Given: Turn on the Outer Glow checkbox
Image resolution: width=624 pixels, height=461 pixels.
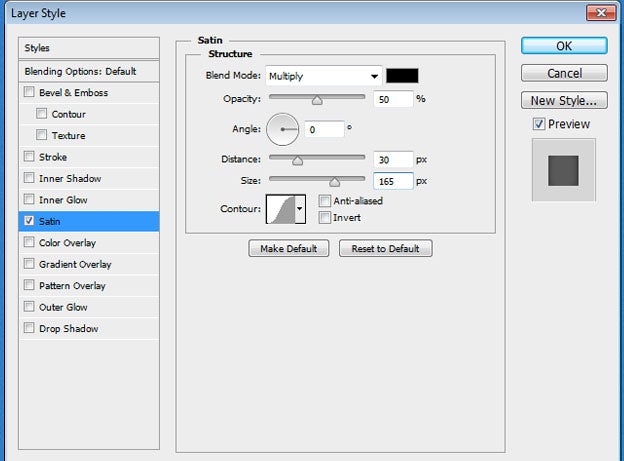Looking at the screenshot, I should [x=29, y=307].
